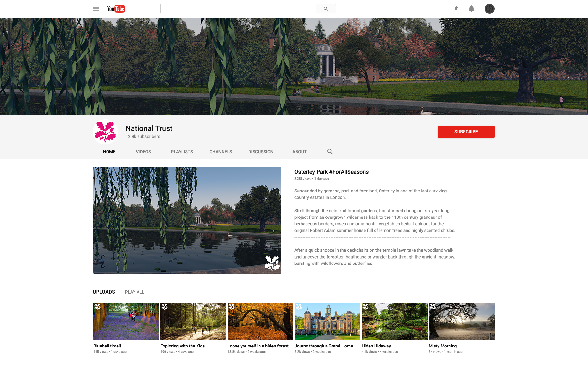Viewport: 588px width, 376px height.
Task: Click the search magnifier button
Action: coord(326,9)
